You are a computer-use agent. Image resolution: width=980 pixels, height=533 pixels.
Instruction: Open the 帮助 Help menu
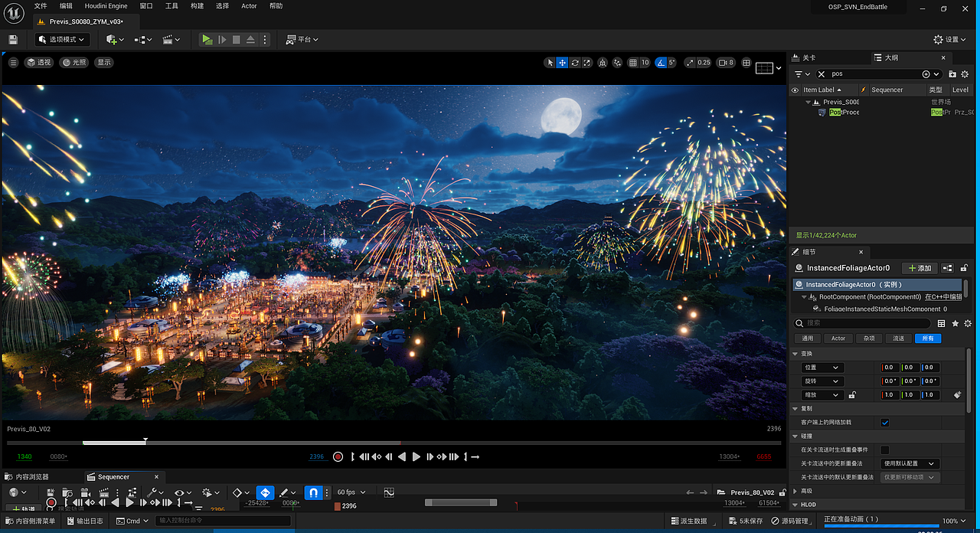click(276, 6)
